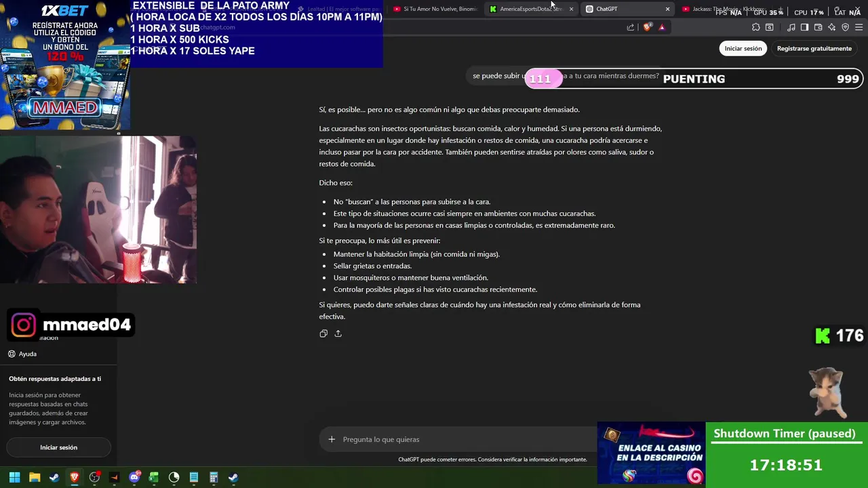Click the user question message bubble
The width and height of the screenshot is (868, 488).
tap(566, 76)
